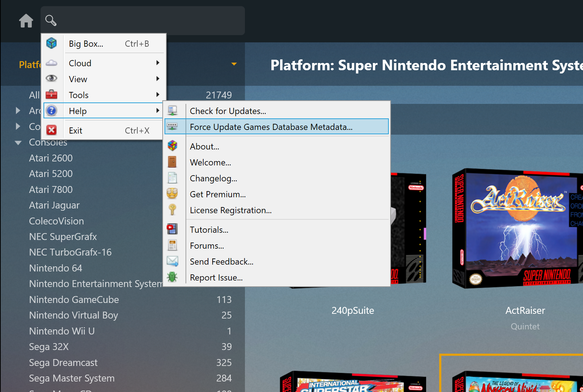The image size is (583, 392).
Task: Select Get Premium entry
Action: [x=277, y=194]
